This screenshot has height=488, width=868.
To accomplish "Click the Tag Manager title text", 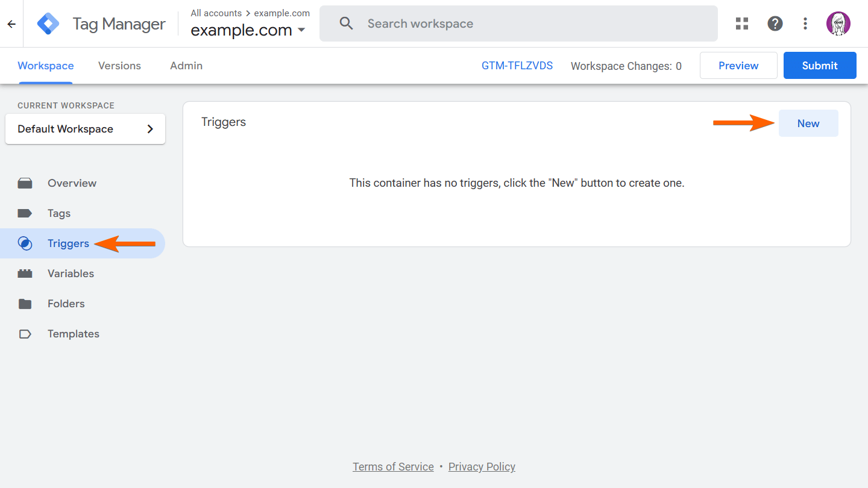I will pos(119,24).
